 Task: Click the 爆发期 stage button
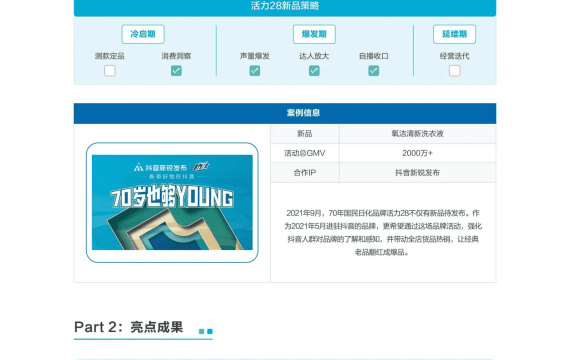pyautogui.click(x=314, y=34)
